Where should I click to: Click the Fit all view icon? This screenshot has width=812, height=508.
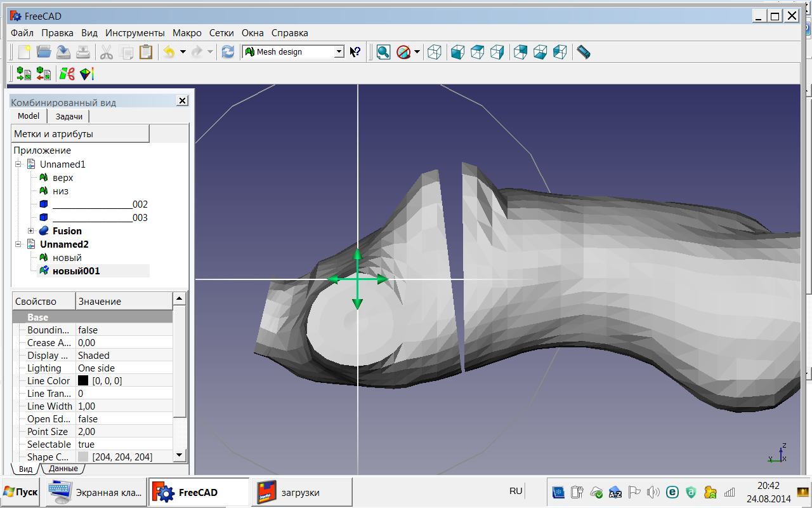(x=383, y=52)
